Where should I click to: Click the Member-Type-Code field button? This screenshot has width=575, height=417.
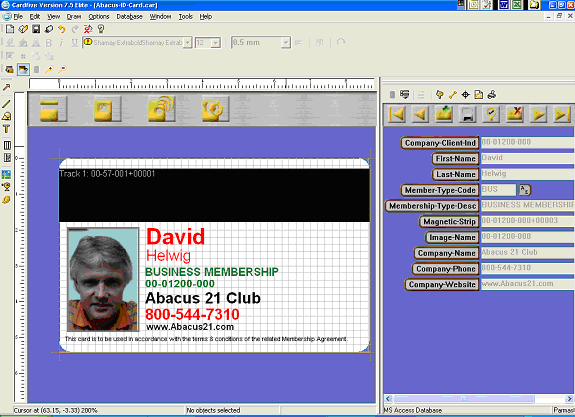(x=440, y=190)
